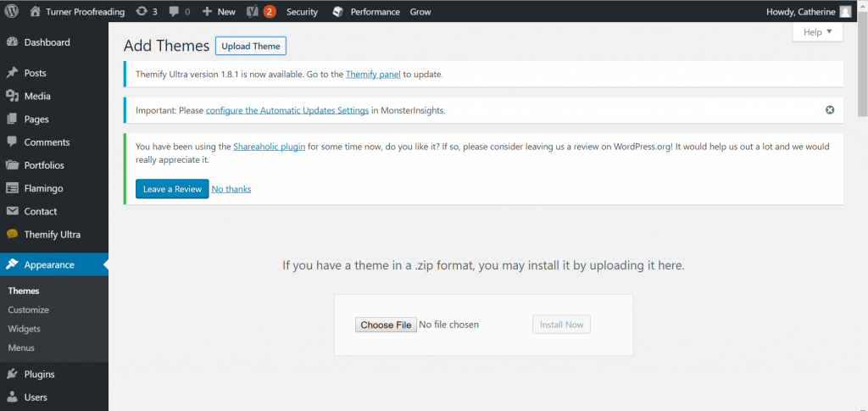Select the Themes submenu item
The width and height of the screenshot is (868, 411).
[x=24, y=291]
